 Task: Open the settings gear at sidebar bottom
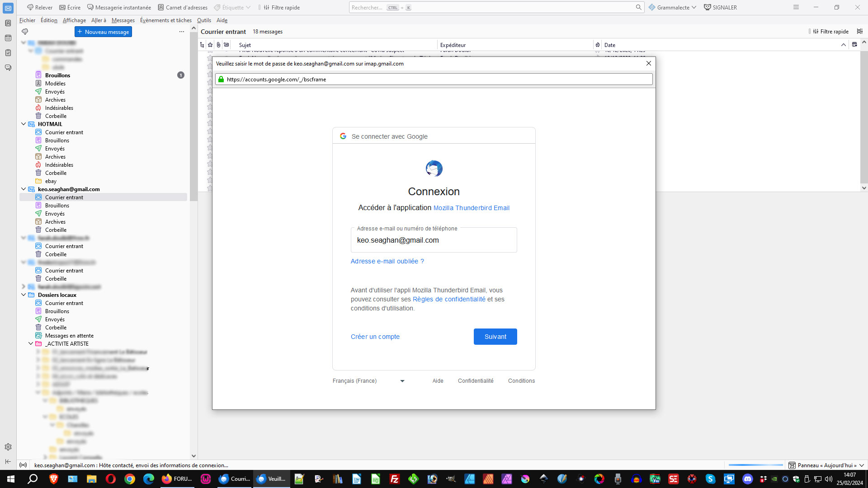coord(8,447)
